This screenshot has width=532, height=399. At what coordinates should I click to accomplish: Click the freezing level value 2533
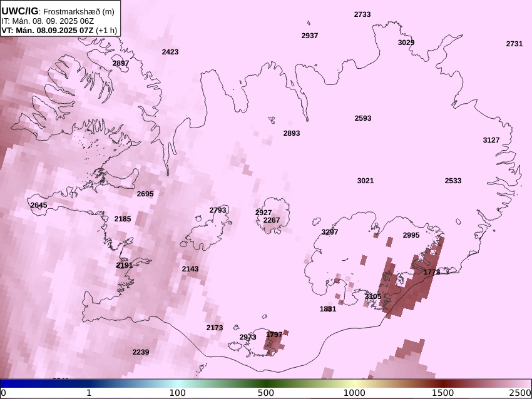(453, 181)
